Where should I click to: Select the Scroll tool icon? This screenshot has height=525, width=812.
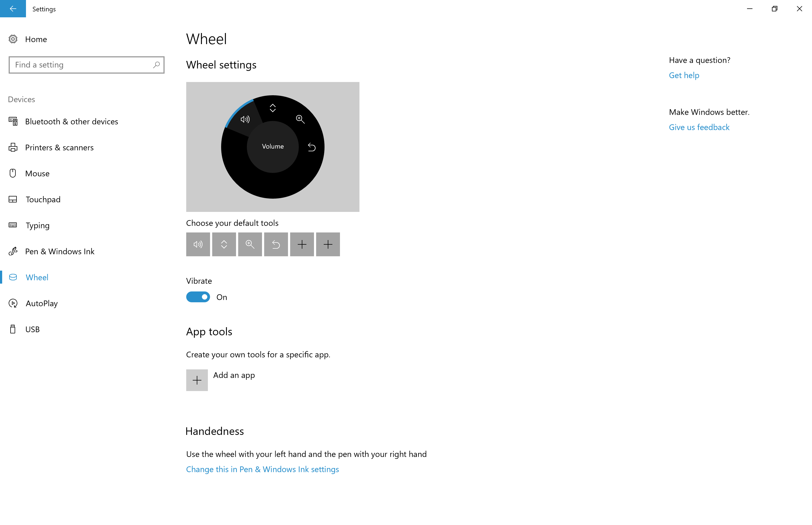point(224,244)
